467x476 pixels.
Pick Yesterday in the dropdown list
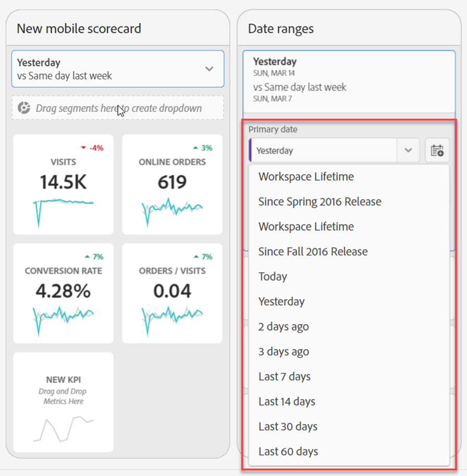349,302
